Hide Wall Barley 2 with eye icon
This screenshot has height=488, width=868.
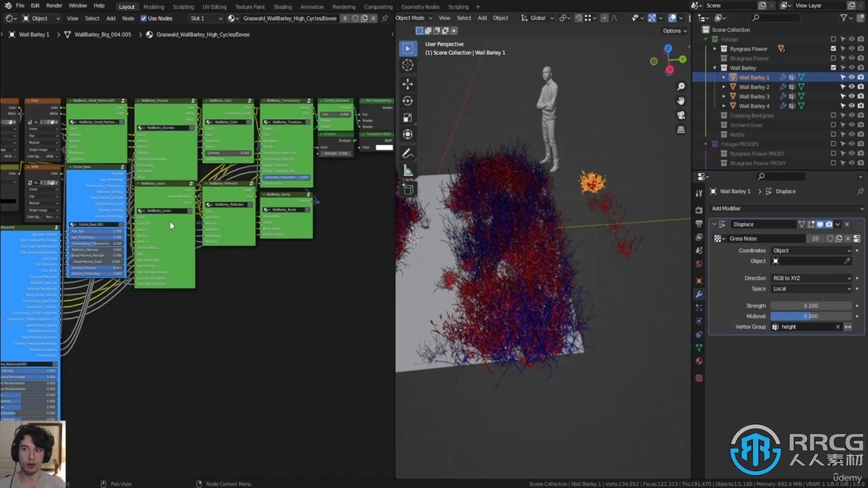coord(852,87)
